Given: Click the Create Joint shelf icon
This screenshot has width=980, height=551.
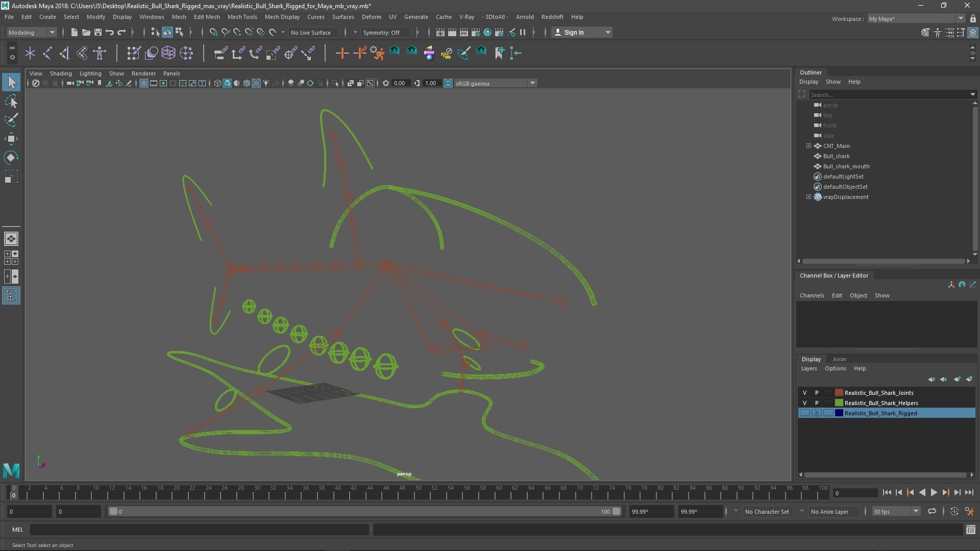Looking at the screenshot, I should tap(47, 53).
